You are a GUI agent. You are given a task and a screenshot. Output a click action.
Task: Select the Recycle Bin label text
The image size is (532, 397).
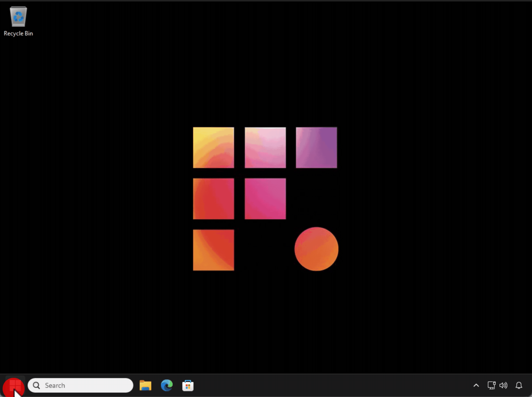(x=18, y=33)
